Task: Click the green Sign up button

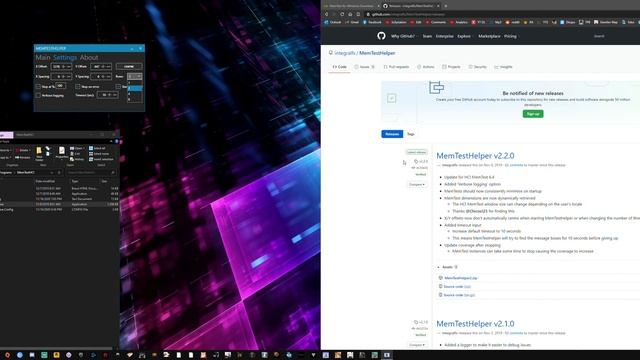Action: point(533,114)
